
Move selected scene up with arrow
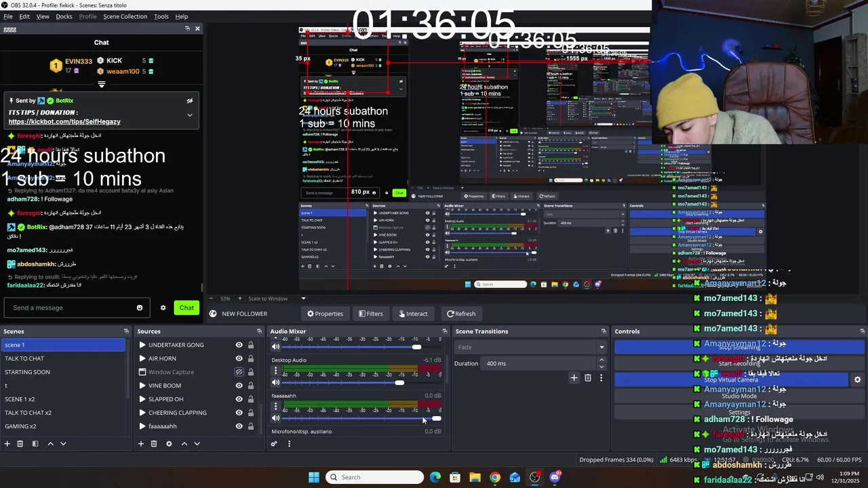click(x=50, y=444)
